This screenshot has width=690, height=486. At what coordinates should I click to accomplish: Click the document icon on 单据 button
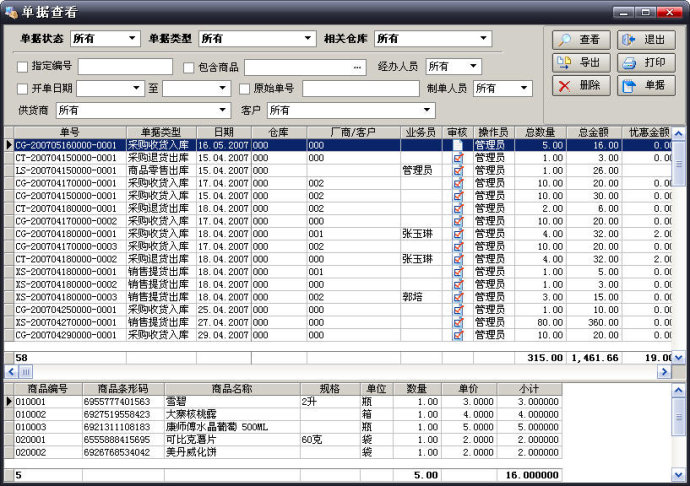629,86
